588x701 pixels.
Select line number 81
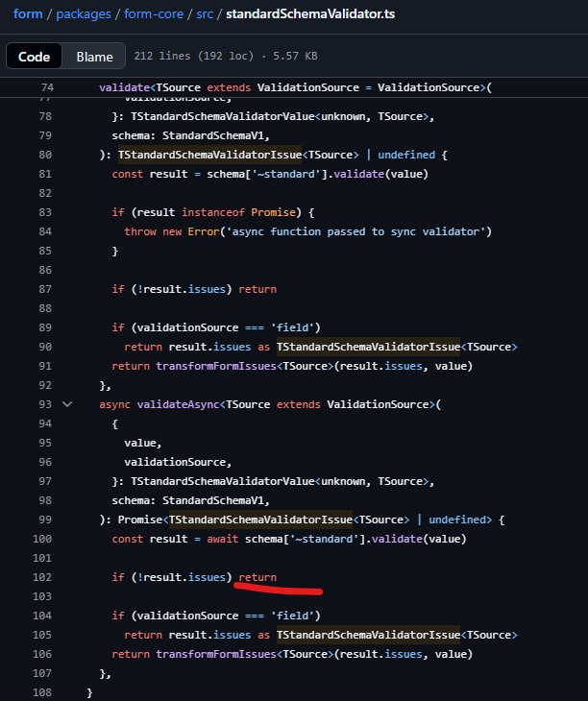[x=45, y=174]
